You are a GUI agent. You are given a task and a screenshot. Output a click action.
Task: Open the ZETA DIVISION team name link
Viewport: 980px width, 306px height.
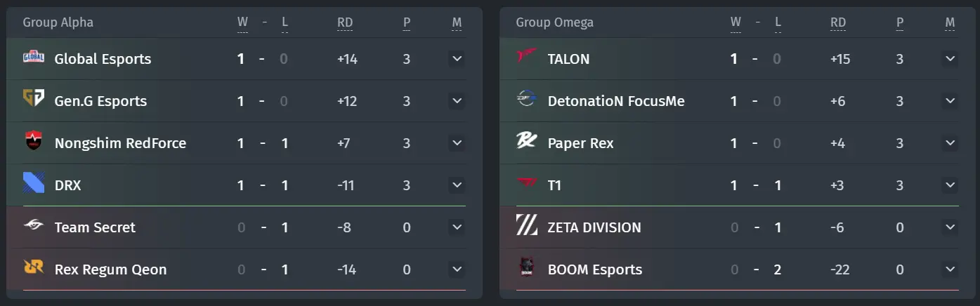[594, 227]
